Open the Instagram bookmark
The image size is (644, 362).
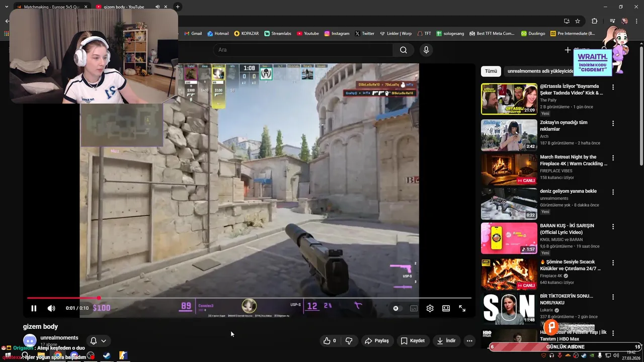[337, 33]
